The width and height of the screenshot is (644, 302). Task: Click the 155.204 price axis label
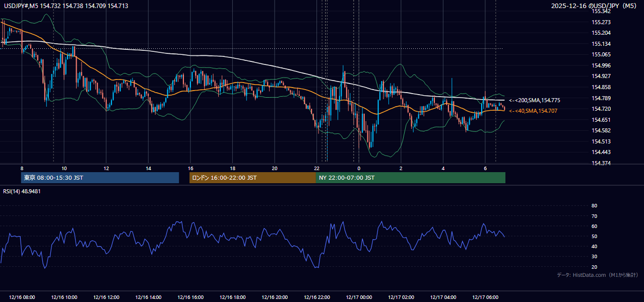(x=601, y=33)
